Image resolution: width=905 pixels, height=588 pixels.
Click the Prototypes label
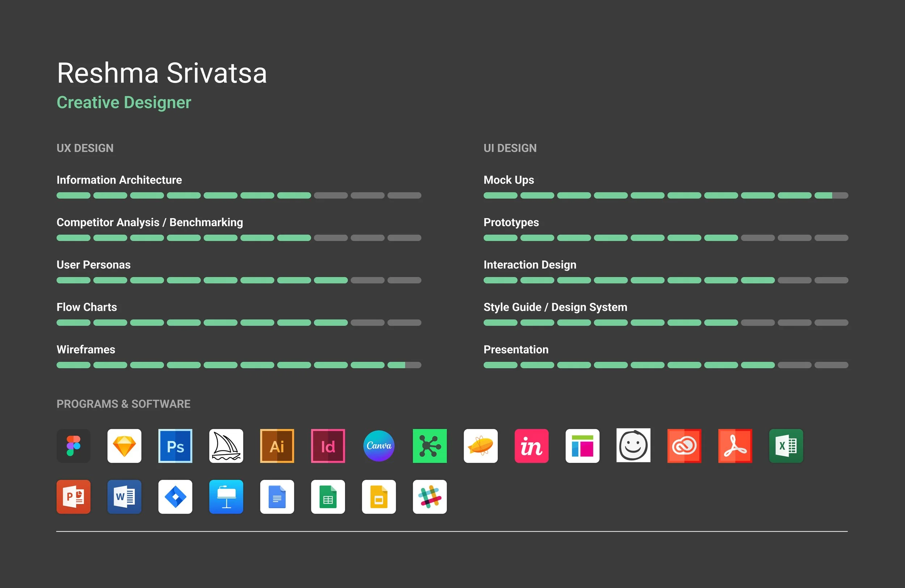point(511,222)
